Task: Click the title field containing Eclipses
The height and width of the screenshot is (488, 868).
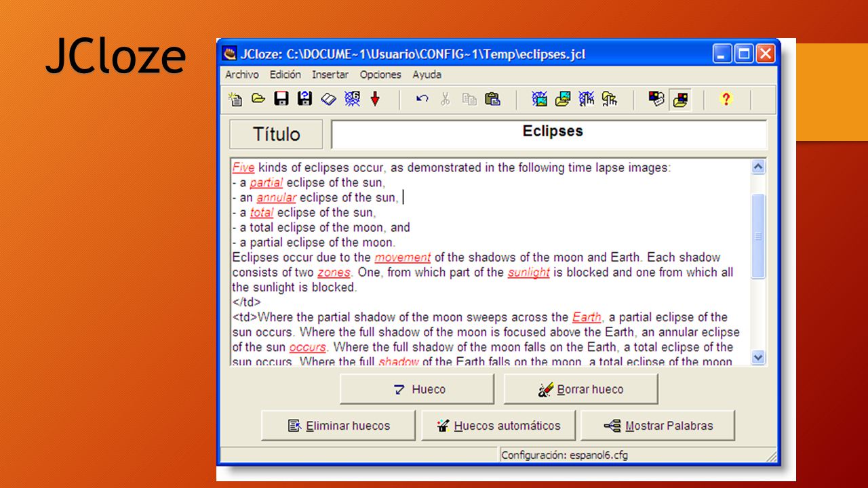Action: 549,134
